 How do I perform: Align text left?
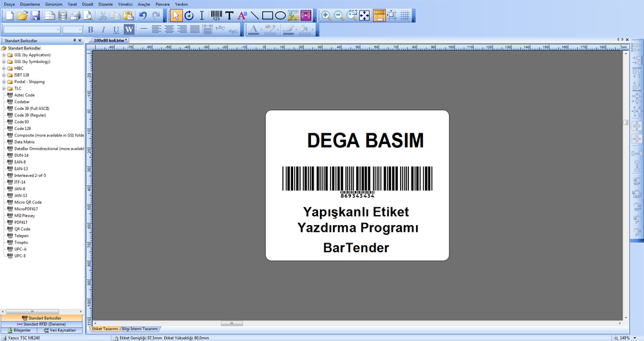click(156, 30)
